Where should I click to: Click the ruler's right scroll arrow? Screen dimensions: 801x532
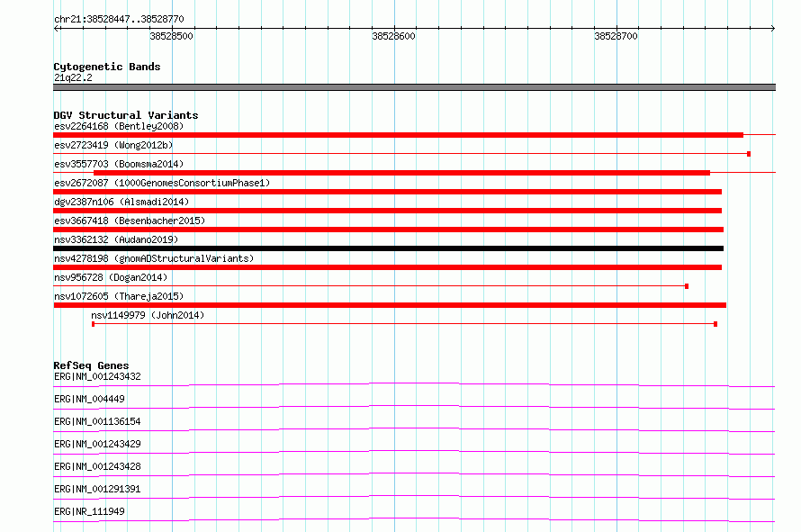click(x=773, y=29)
